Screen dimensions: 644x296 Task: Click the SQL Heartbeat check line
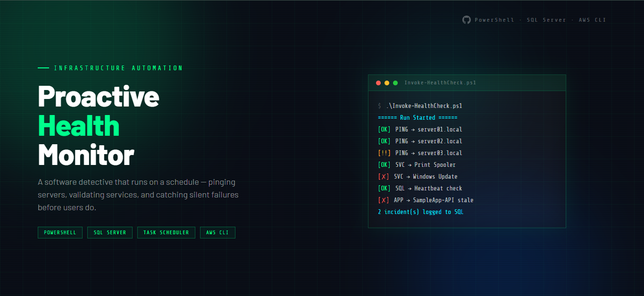pyautogui.click(x=420, y=189)
